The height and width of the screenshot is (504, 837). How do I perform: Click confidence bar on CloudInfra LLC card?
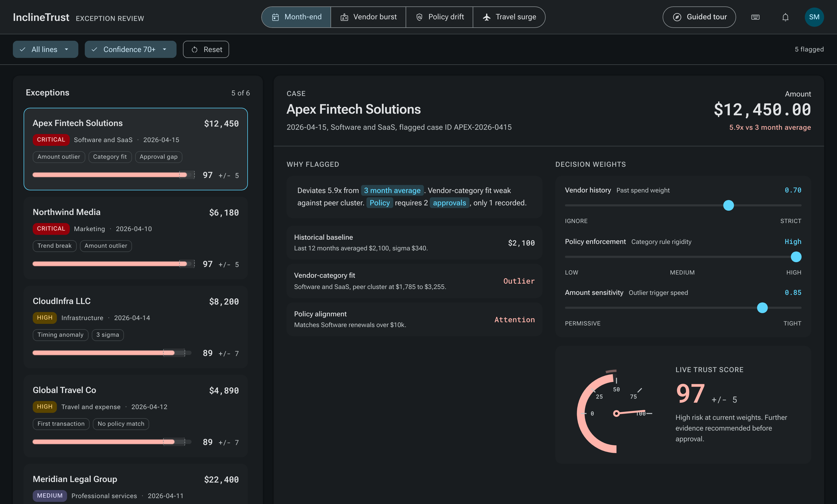point(112,353)
